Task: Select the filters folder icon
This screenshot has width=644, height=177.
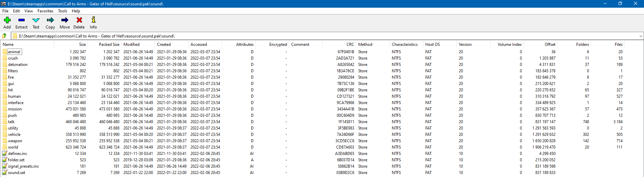Action: pos(5,71)
